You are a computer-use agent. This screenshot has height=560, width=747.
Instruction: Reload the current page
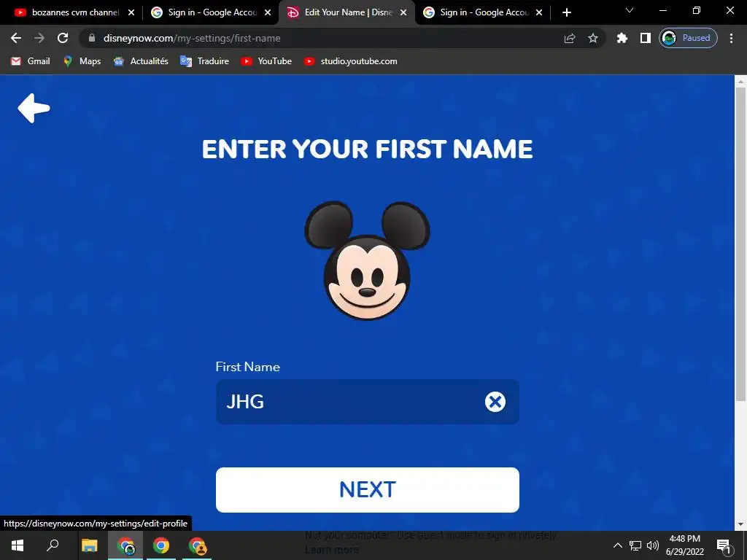pyautogui.click(x=63, y=38)
